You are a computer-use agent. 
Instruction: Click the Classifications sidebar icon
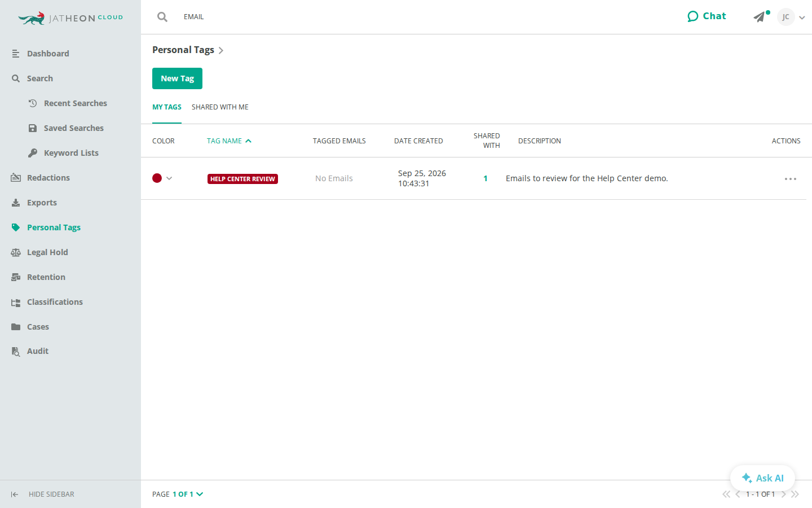16,303
